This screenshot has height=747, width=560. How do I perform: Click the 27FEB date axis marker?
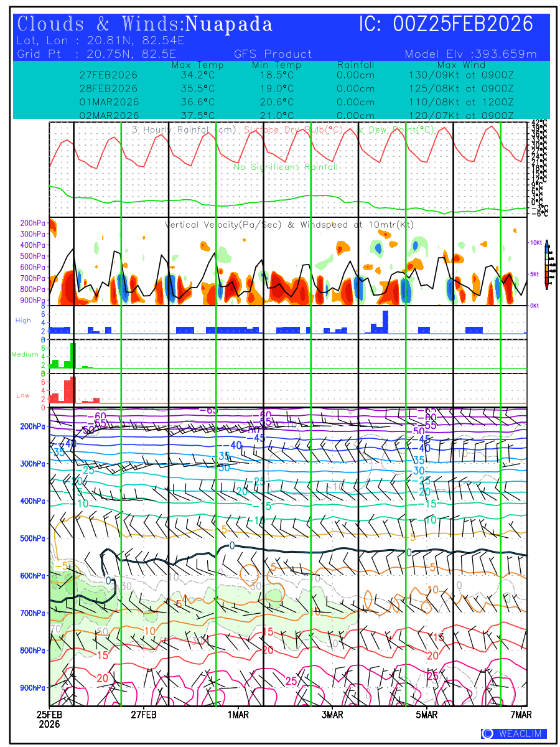coord(144,715)
